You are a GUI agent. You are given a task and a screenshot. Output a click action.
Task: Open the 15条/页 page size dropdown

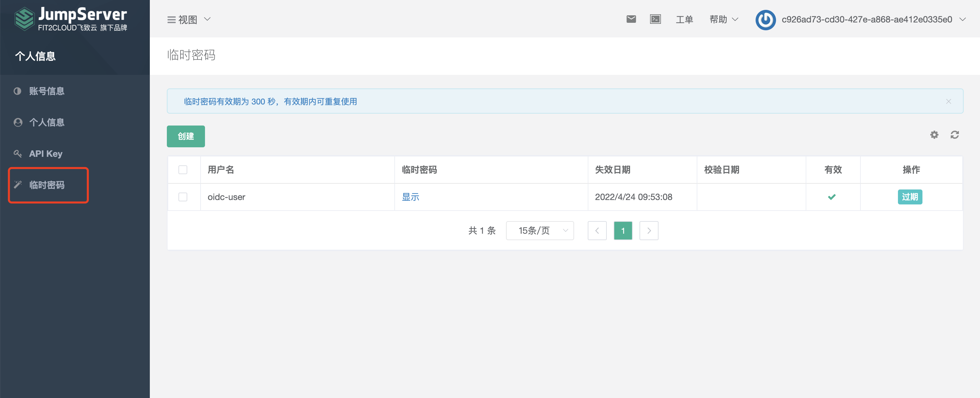point(539,230)
